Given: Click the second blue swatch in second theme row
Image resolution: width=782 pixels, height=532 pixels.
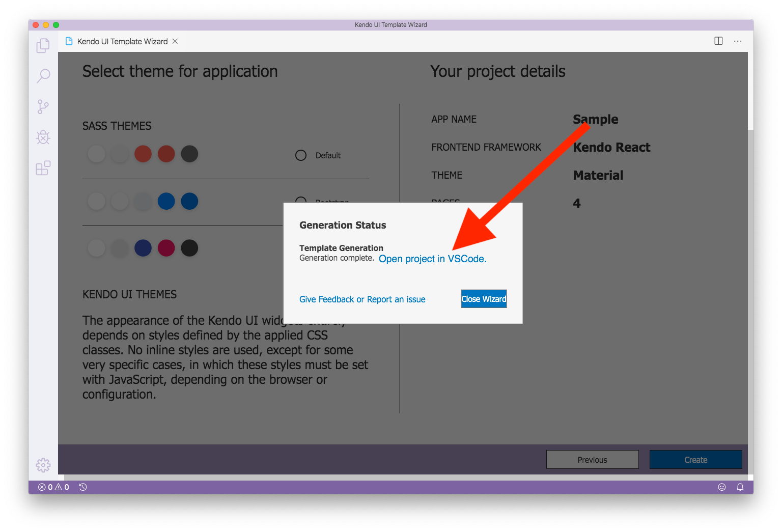Looking at the screenshot, I should pyautogui.click(x=189, y=201).
